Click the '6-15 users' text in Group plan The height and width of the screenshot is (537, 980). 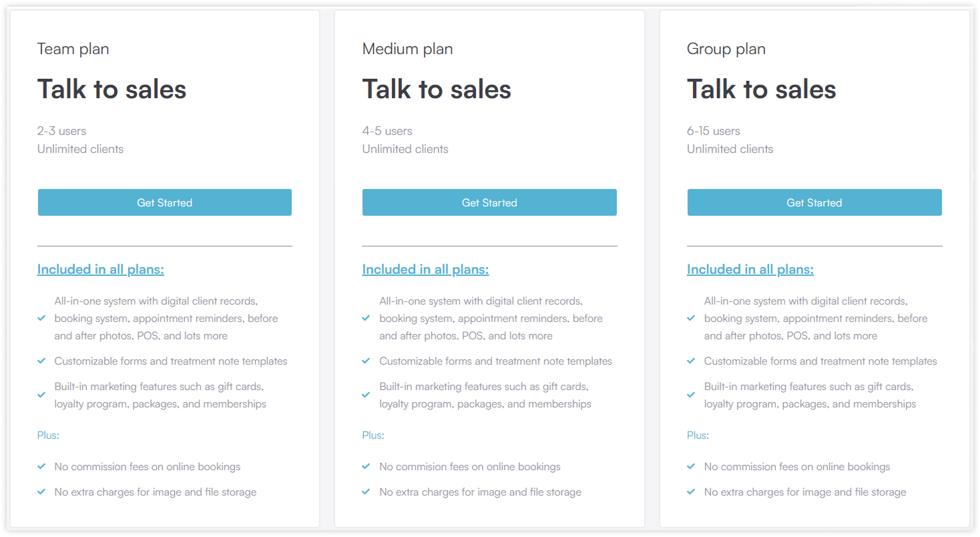[x=714, y=131]
